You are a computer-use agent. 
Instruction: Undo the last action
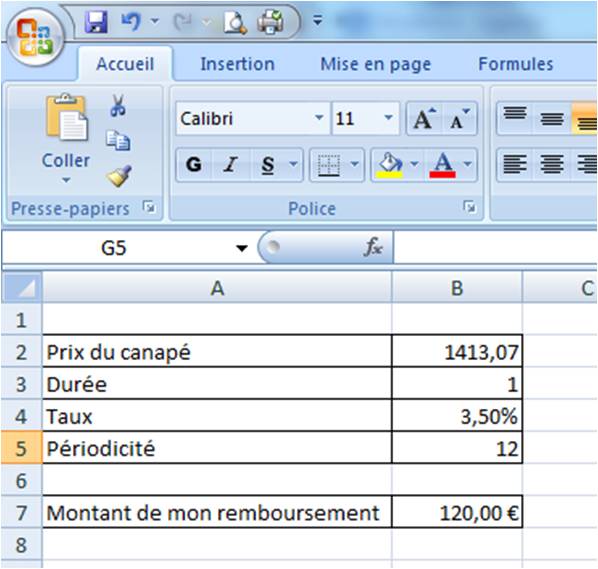click(x=131, y=21)
